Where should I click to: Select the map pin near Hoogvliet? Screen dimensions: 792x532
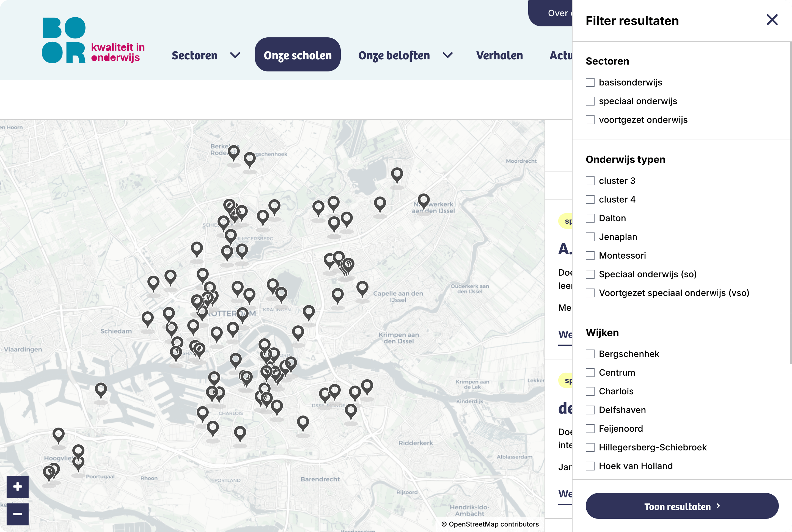59,434
